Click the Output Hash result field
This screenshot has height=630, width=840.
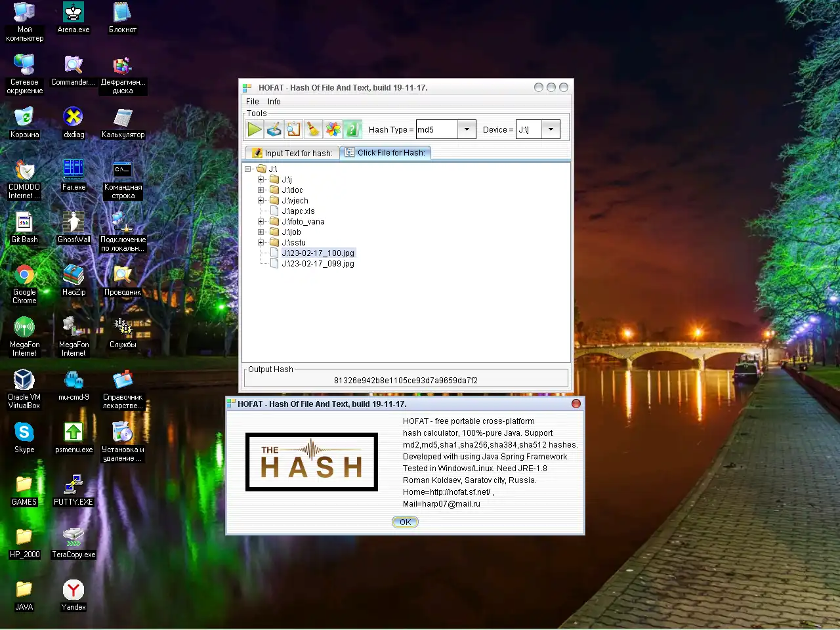point(406,380)
